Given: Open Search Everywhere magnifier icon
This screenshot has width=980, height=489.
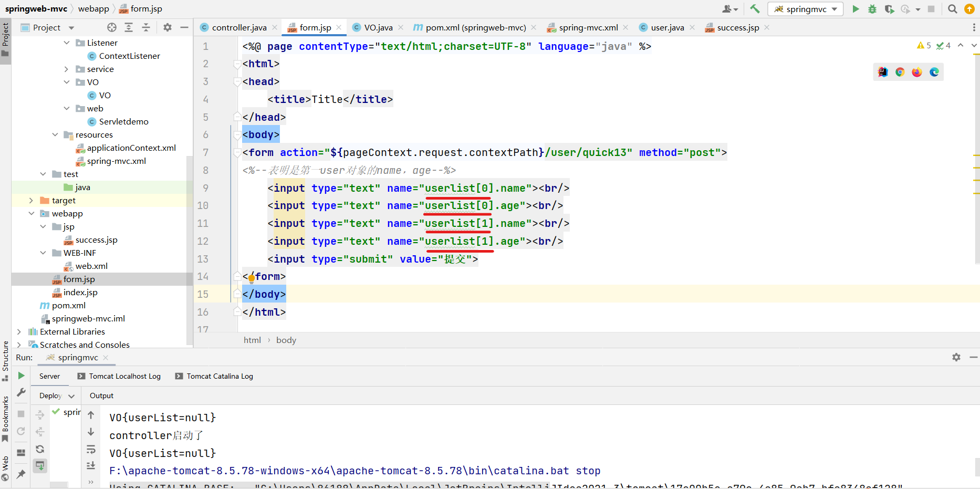Looking at the screenshot, I should (952, 9).
